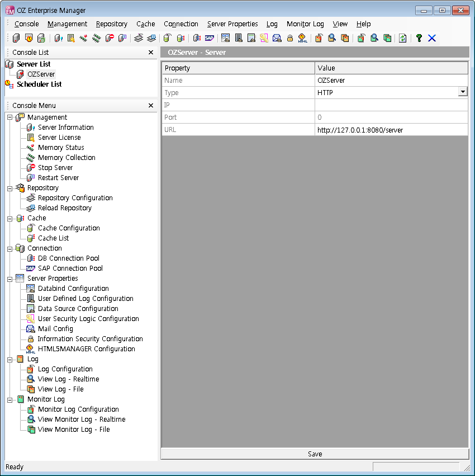The height and width of the screenshot is (476, 475).
Task: Click the Memory Status toolbar icon
Action: click(83, 38)
